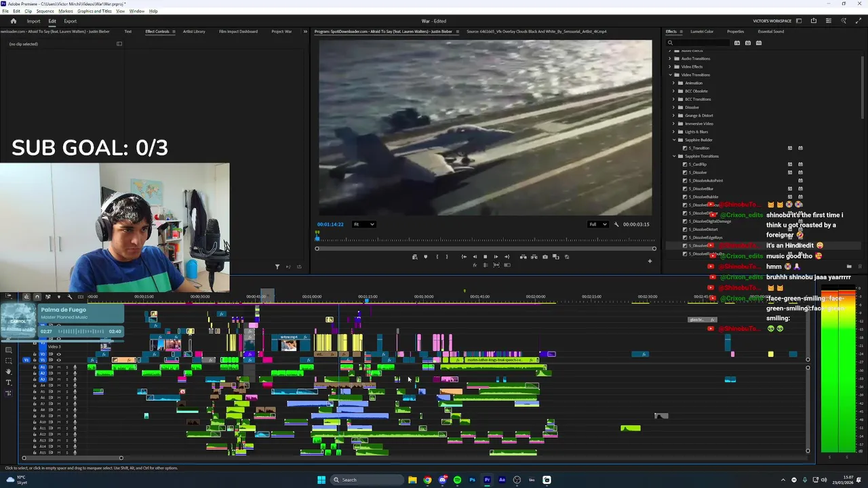Mute audio track A1

59,367
